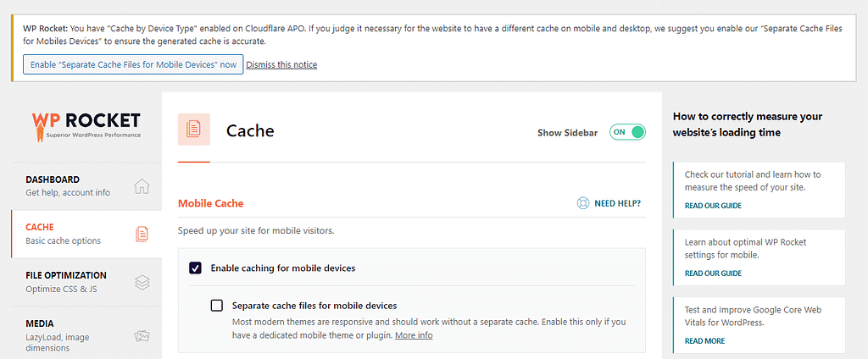Screen dimensions: 868x359
Task: Open Read Our Guide for mobile settings
Action: click(x=713, y=273)
